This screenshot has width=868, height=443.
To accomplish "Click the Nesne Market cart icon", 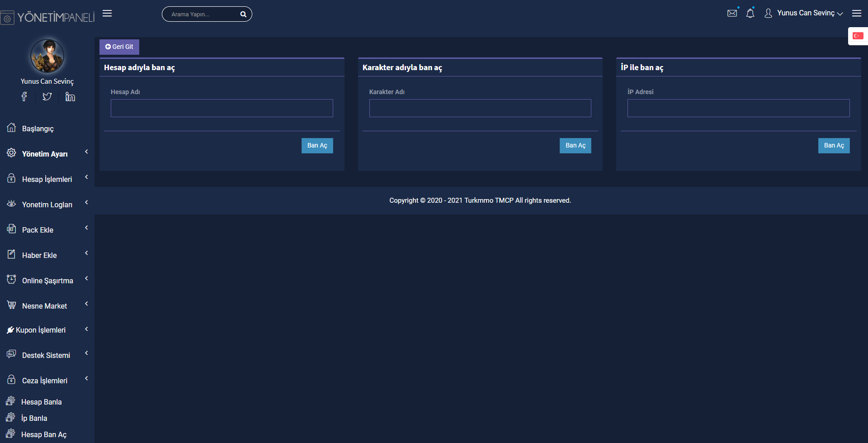I will 11,305.
